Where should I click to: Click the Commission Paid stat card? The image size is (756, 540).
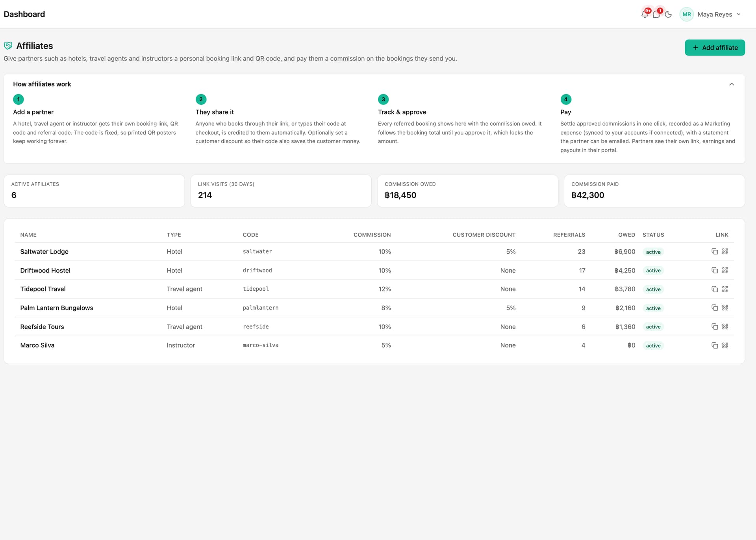[x=654, y=191]
